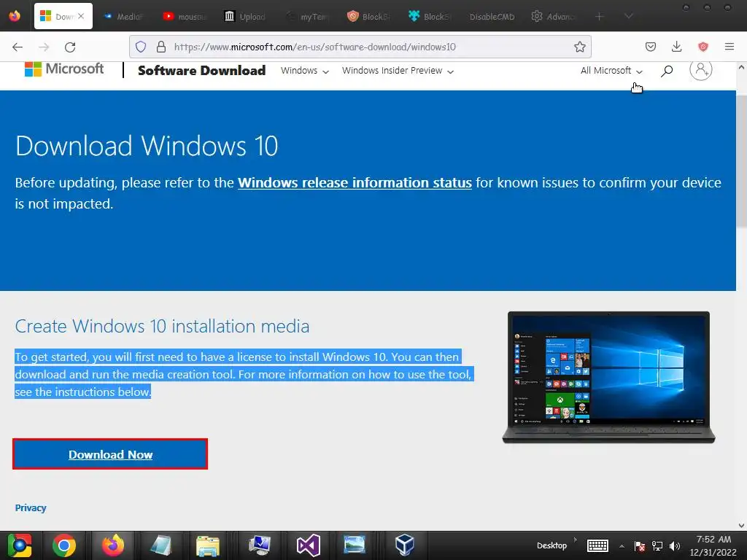Launch Chrome from the taskbar
Image resolution: width=747 pixels, height=560 pixels.
(64, 545)
